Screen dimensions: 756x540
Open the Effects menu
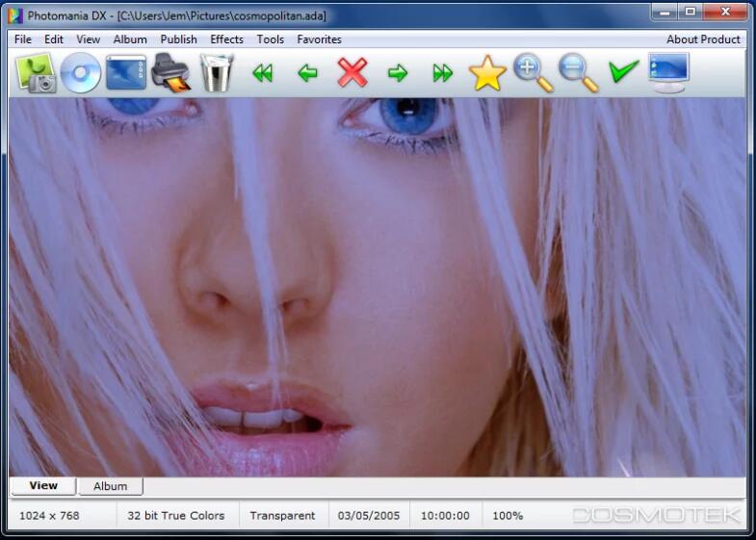(226, 39)
